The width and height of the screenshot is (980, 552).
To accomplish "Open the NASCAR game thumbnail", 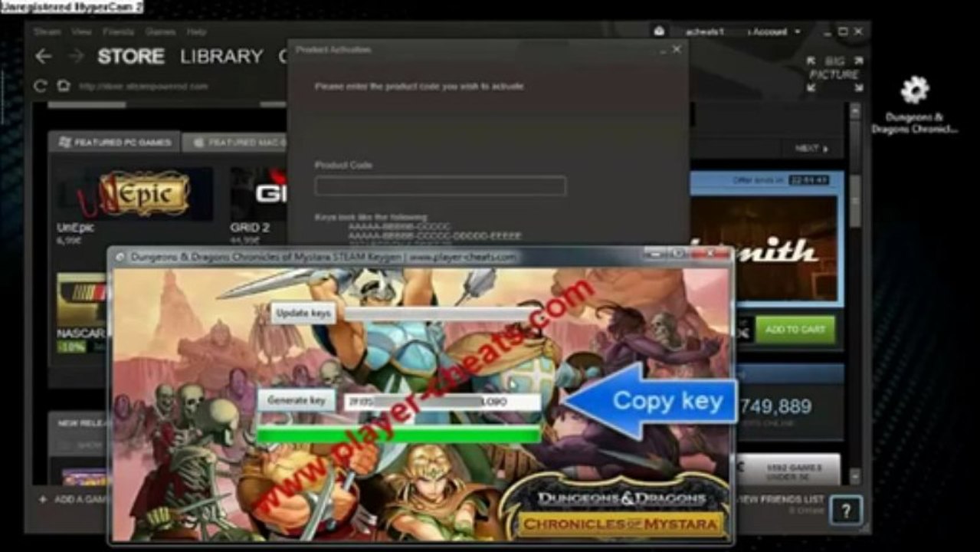I will point(81,301).
